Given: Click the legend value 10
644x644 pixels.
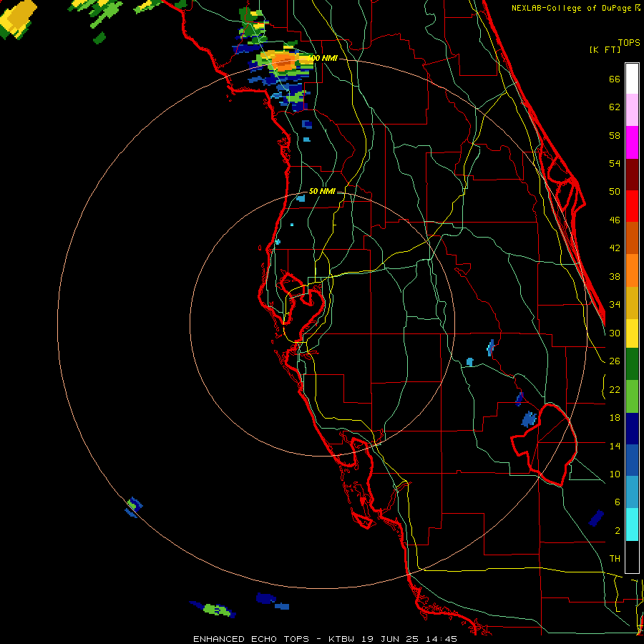Looking at the screenshot, I should click(x=615, y=474).
